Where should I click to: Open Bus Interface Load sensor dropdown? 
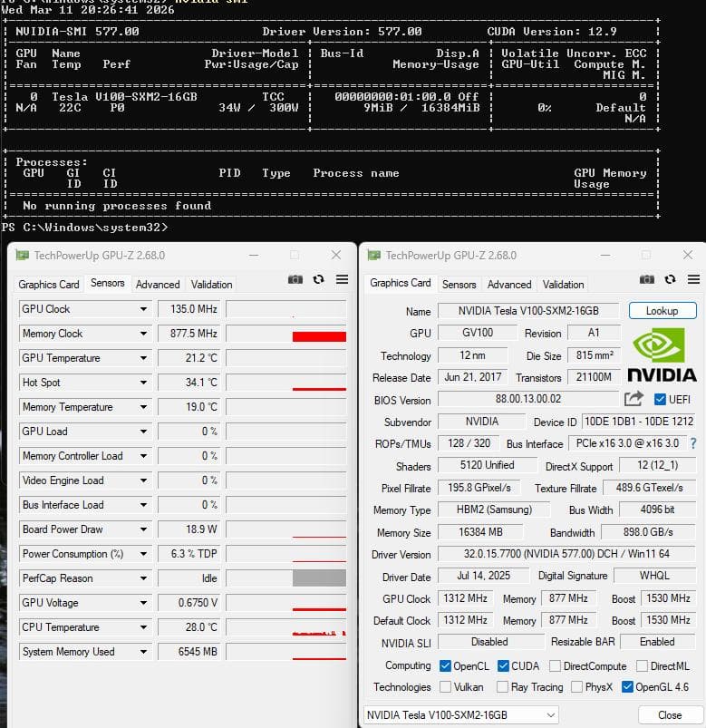[143, 505]
